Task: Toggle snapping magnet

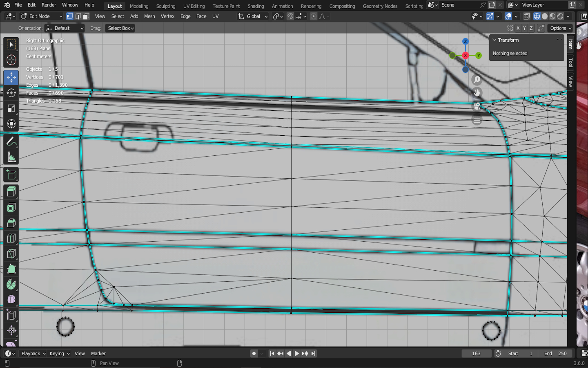Action: click(x=290, y=16)
